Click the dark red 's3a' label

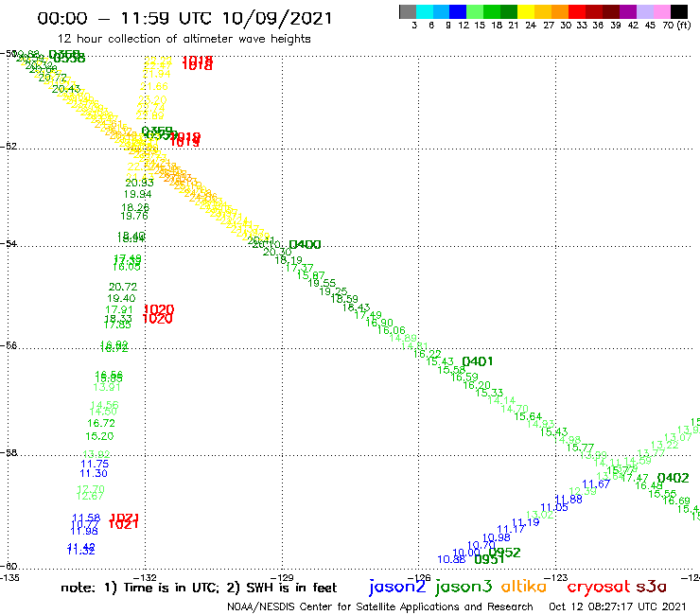(651, 587)
